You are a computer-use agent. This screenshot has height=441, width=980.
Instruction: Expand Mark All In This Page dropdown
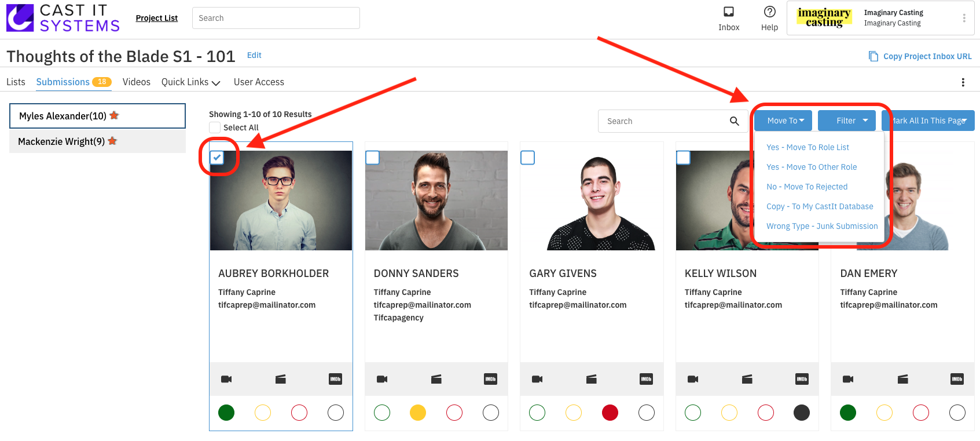929,121
